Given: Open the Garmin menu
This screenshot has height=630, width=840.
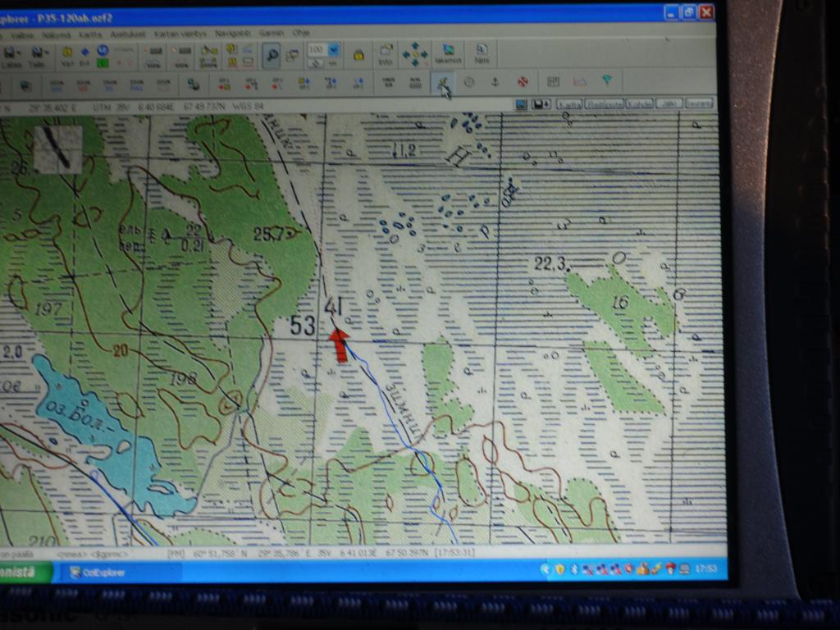Looking at the screenshot, I should pos(270,34).
